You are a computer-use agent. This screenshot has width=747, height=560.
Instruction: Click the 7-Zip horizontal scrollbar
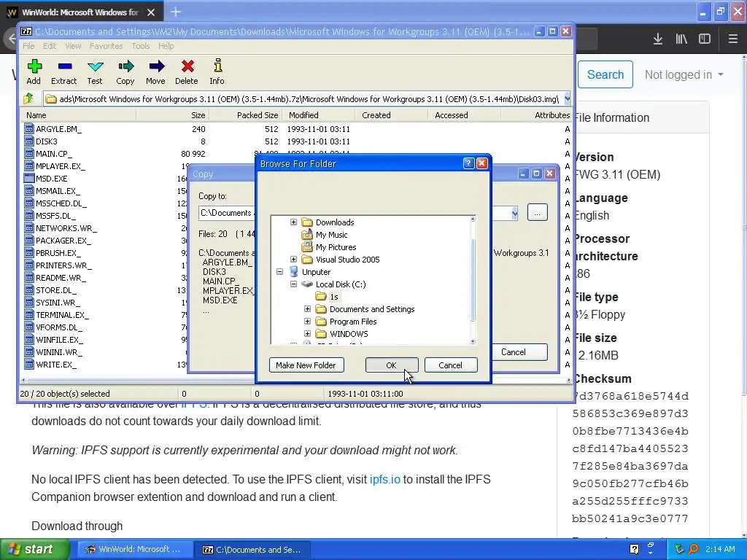tap(295, 380)
